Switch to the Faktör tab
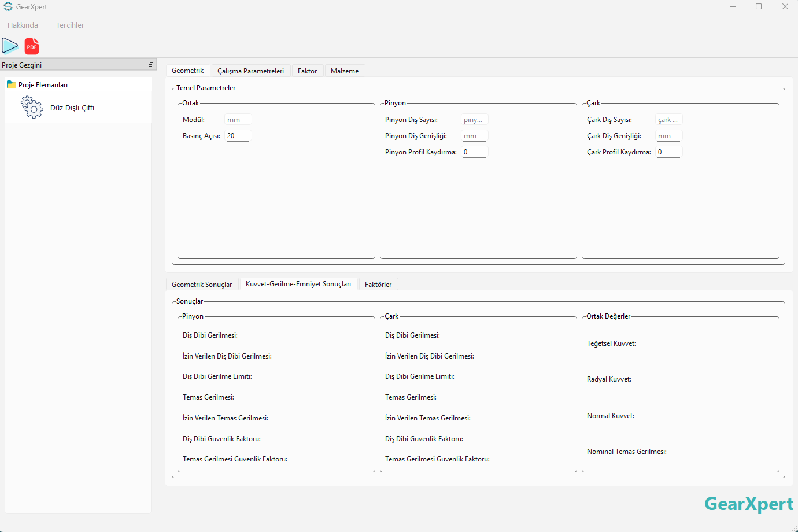 click(x=307, y=71)
